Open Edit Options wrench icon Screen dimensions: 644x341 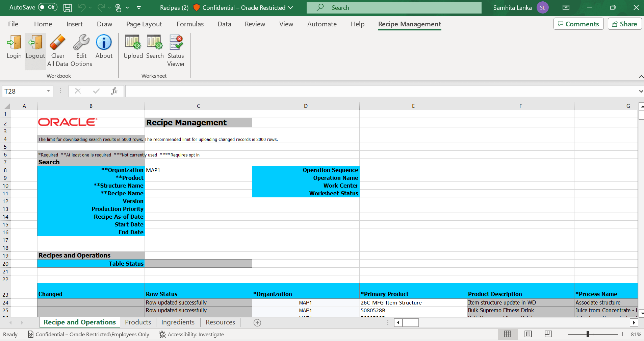(81, 43)
